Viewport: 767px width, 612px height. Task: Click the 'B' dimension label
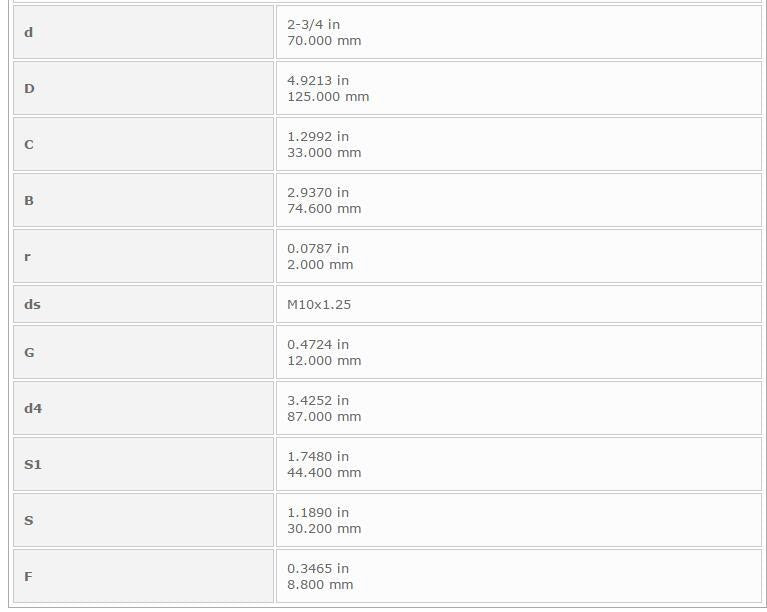[x=143, y=201]
